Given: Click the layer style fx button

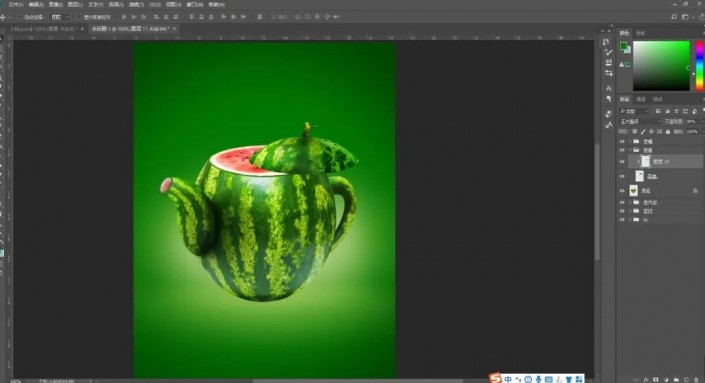Looking at the screenshot, I should 646,380.
